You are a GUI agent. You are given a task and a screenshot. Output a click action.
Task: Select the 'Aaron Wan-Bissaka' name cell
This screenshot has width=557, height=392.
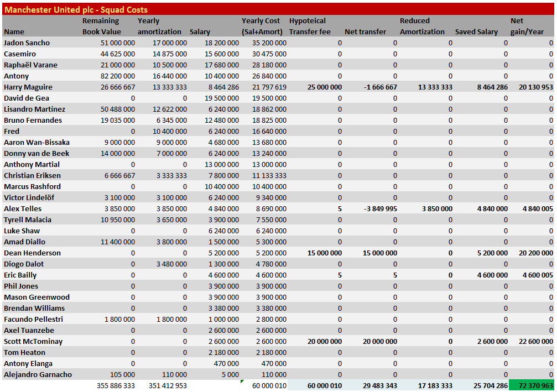(x=37, y=143)
